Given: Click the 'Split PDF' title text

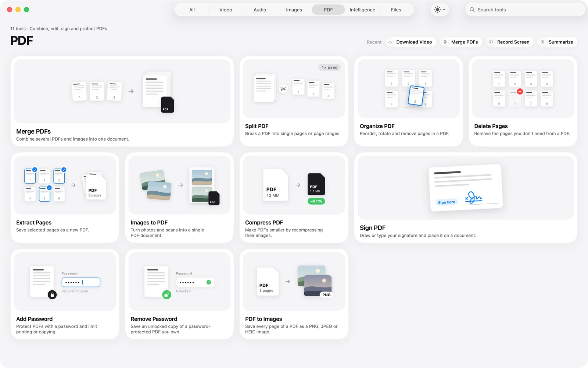Looking at the screenshot, I should pos(257,126).
